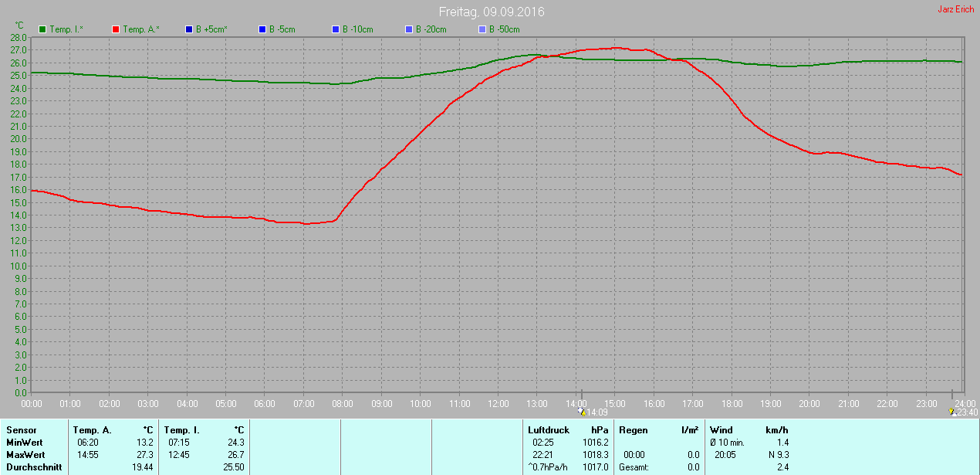Select the 06:00 mark on the time axis

[x=265, y=403]
